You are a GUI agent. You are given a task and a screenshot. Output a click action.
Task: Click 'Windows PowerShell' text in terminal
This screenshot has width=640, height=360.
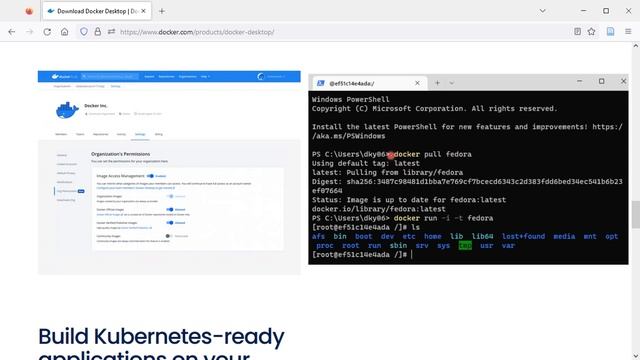click(x=351, y=100)
